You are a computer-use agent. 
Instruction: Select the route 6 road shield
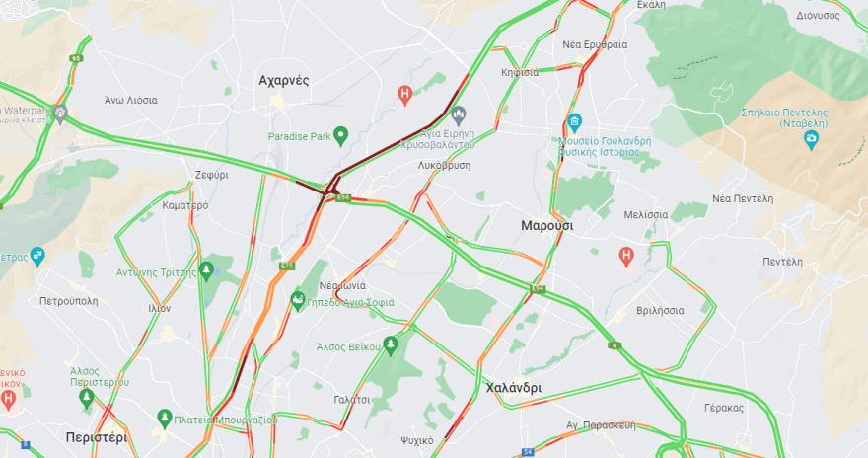point(615,345)
